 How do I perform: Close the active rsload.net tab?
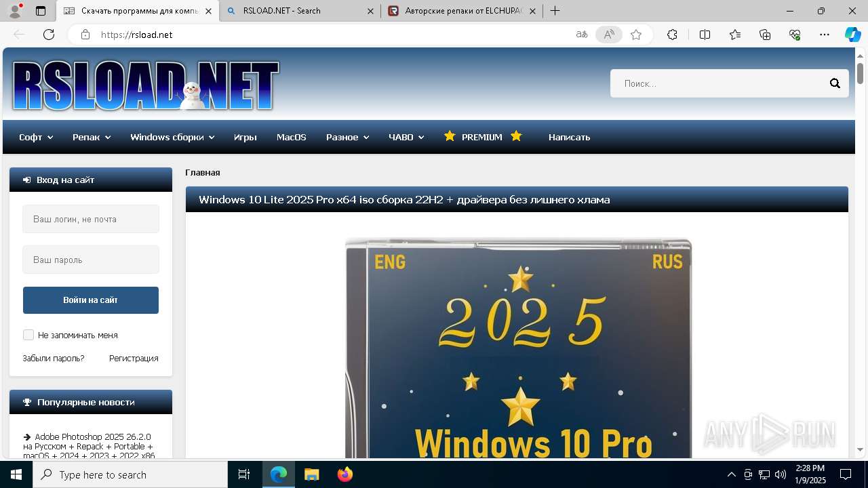pyautogui.click(x=208, y=11)
